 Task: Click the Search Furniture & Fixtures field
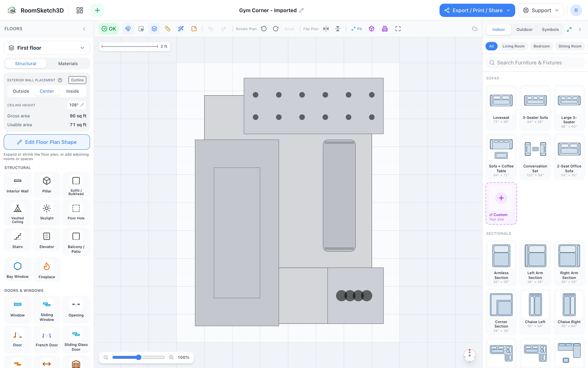[535, 63]
